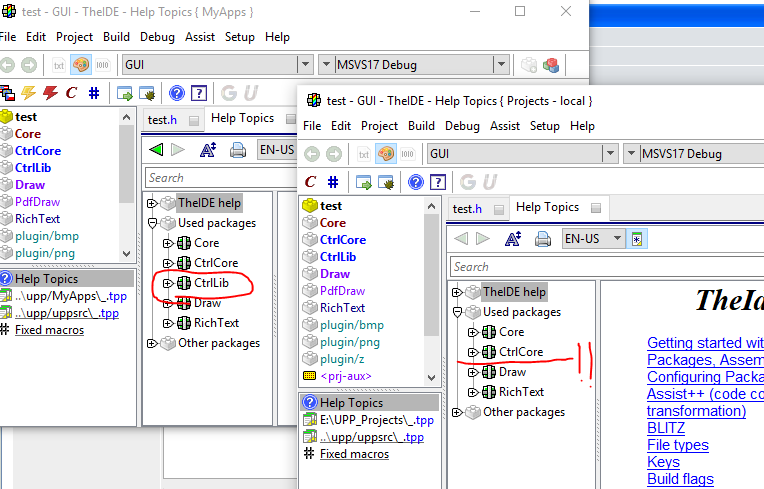Click the blue question mark help icon in MyApps window
This screenshot has height=489, width=764.
(177, 93)
